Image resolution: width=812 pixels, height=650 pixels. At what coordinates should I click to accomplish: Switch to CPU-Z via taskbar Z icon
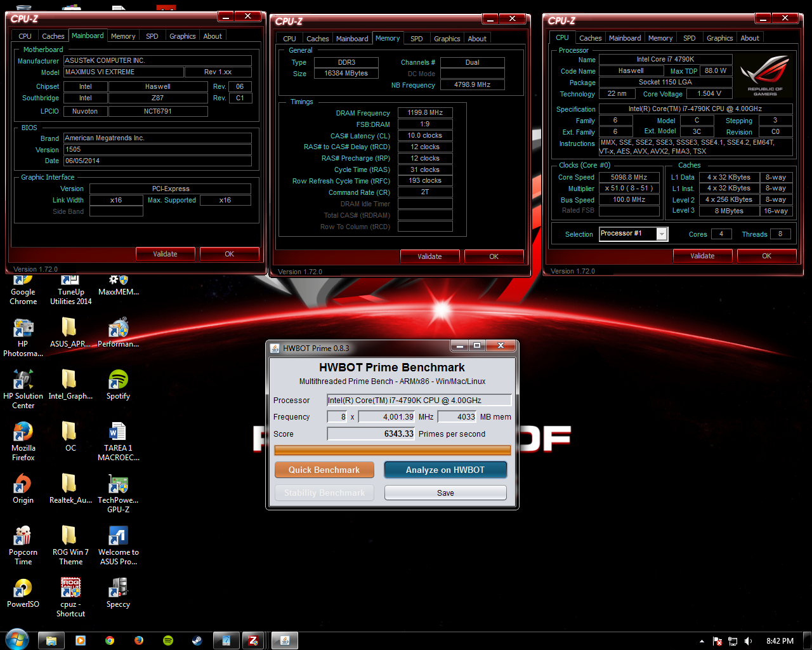pyautogui.click(x=253, y=640)
